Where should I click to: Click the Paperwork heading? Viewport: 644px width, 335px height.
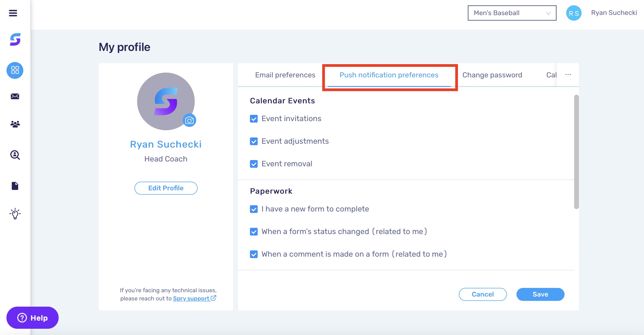pyautogui.click(x=271, y=191)
